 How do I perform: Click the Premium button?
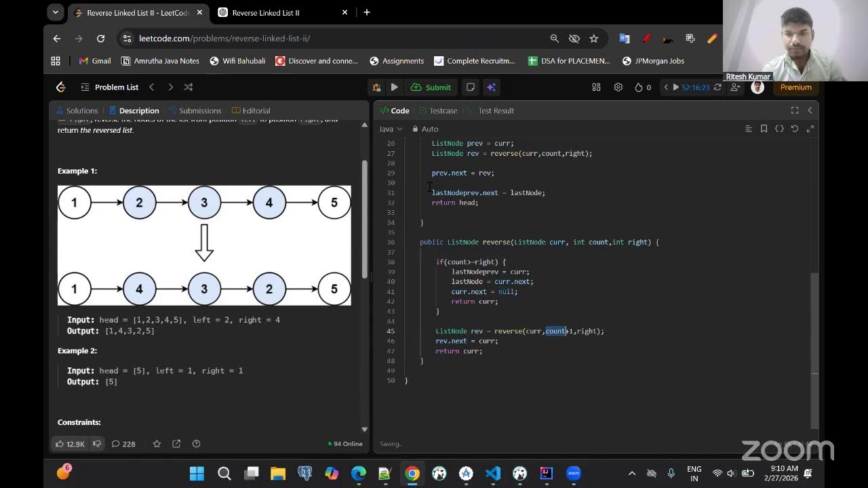click(796, 87)
